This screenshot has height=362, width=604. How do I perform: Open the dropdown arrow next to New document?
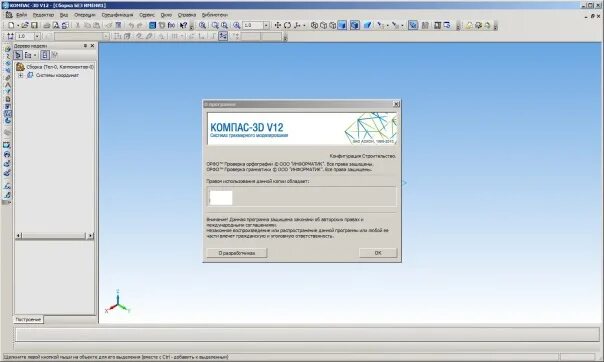(18, 25)
